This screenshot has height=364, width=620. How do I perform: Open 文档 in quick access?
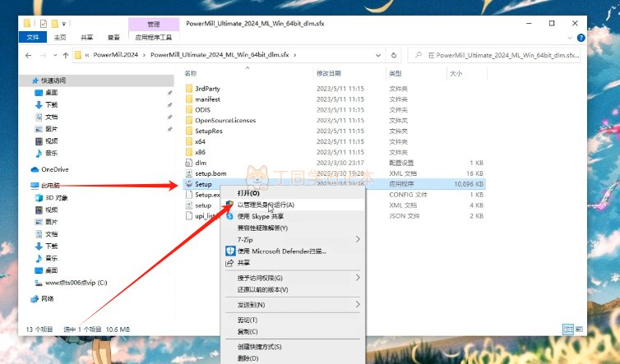pos(52,117)
